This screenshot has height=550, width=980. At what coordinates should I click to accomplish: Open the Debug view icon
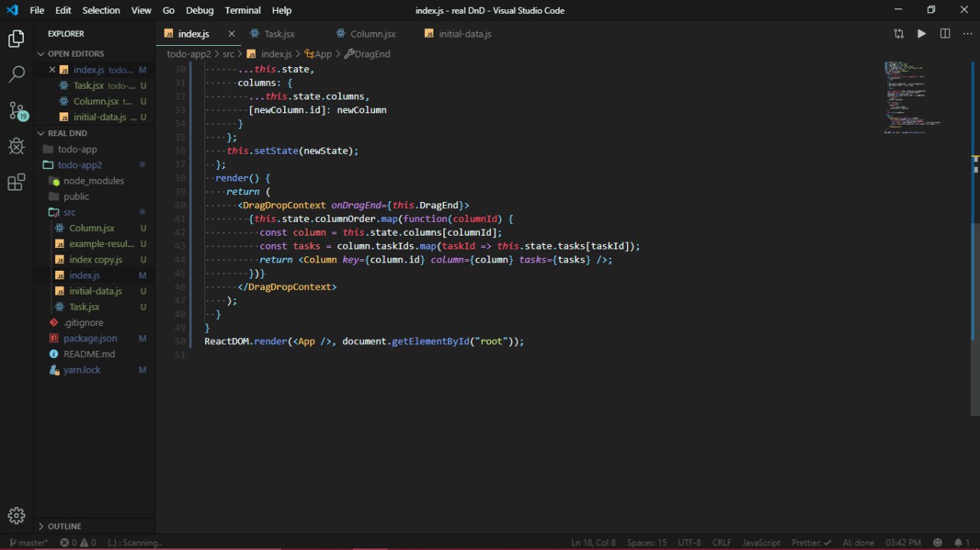point(16,146)
